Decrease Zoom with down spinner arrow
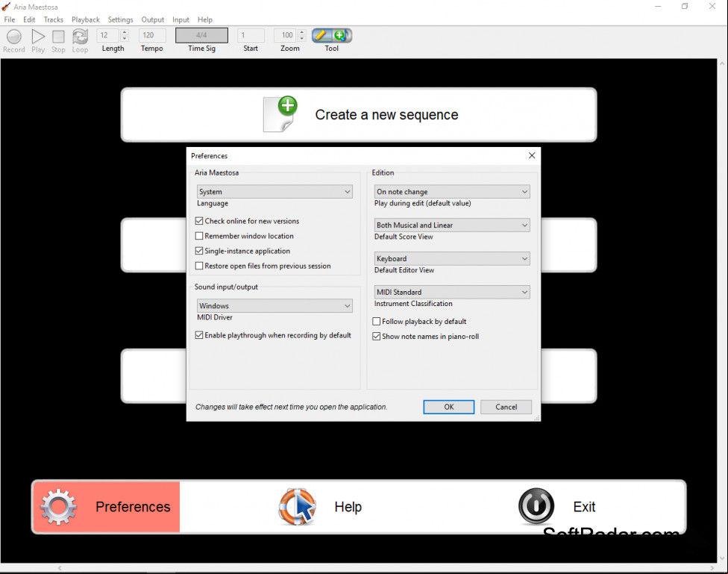Viewport: 728px width, 574px height. point(302,39)
